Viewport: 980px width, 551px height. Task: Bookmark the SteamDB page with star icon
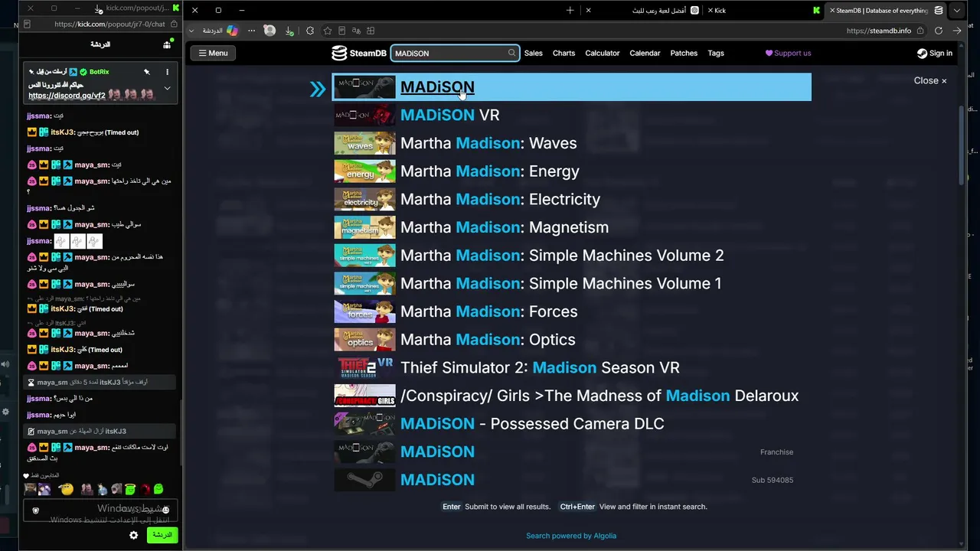coord(328,31)
